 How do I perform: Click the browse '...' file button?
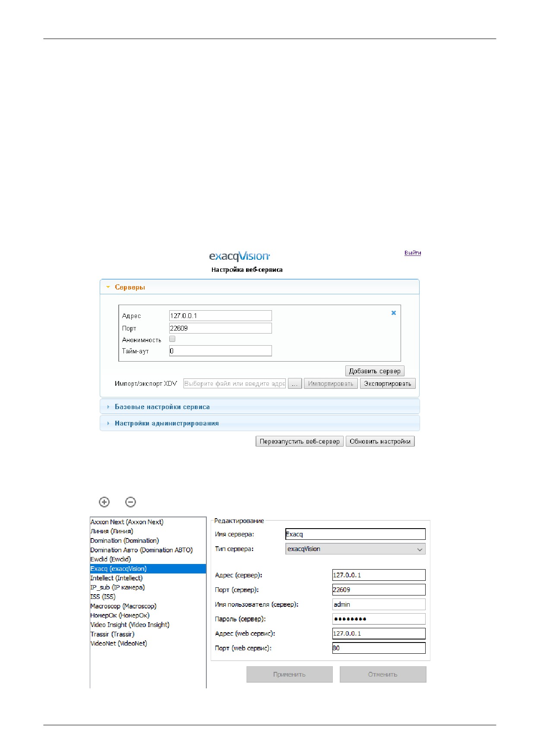[x=295, y=384]
